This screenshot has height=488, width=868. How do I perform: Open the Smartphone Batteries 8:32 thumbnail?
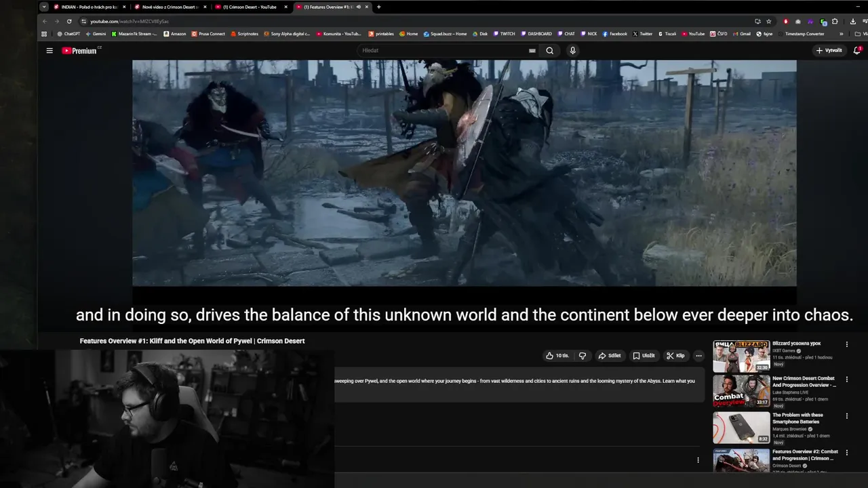(x=741, y=428)
